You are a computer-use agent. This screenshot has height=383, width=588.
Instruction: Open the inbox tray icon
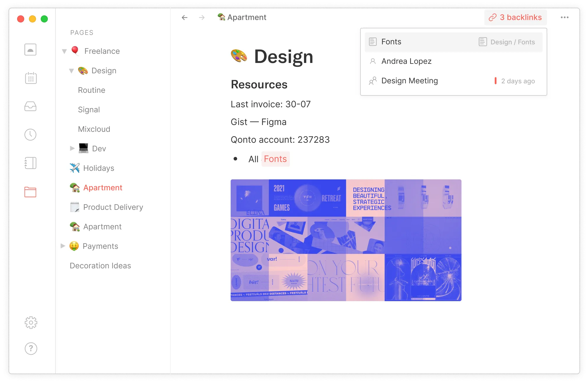(x=30, y=106)
